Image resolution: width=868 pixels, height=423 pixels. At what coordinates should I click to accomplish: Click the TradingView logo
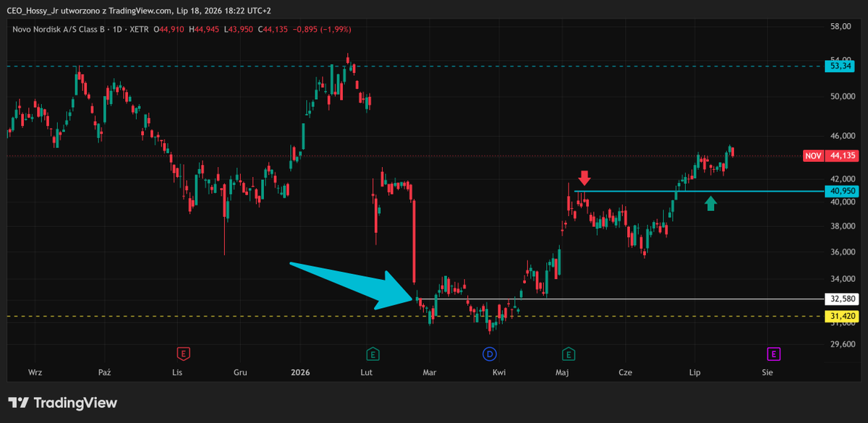point(62,403)
